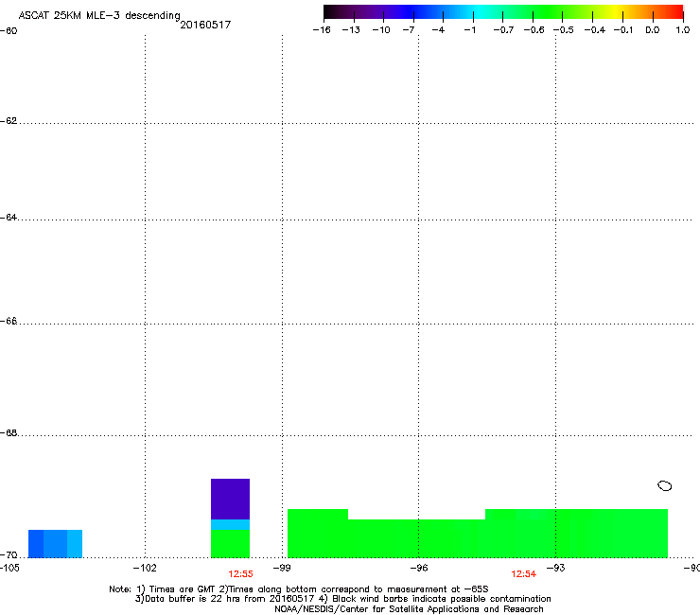Click the -13 color bar label

(351, 30)
